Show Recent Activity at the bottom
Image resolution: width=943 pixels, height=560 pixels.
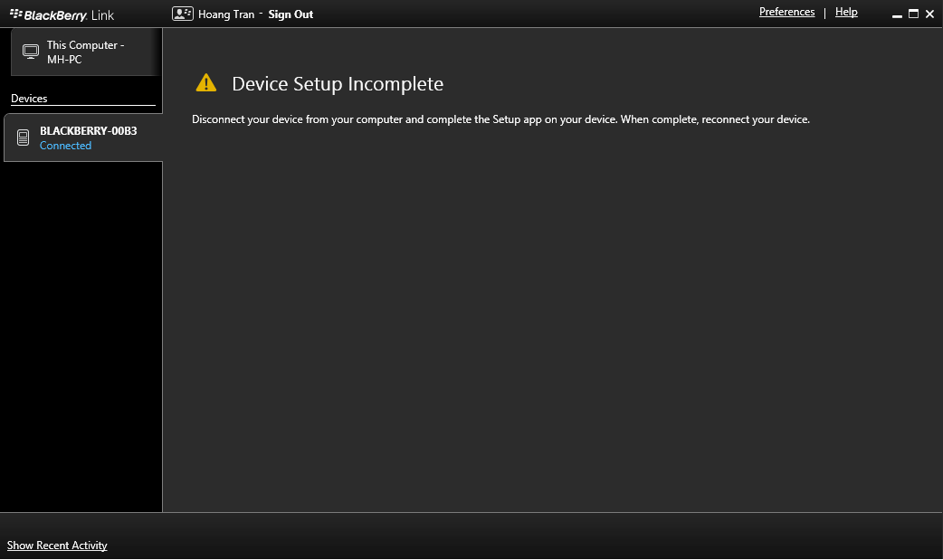pyautogui.click(x=57, y=545)
